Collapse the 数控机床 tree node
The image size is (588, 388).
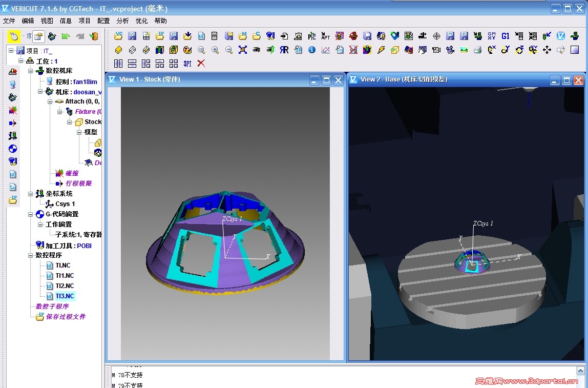pos(30,71)
